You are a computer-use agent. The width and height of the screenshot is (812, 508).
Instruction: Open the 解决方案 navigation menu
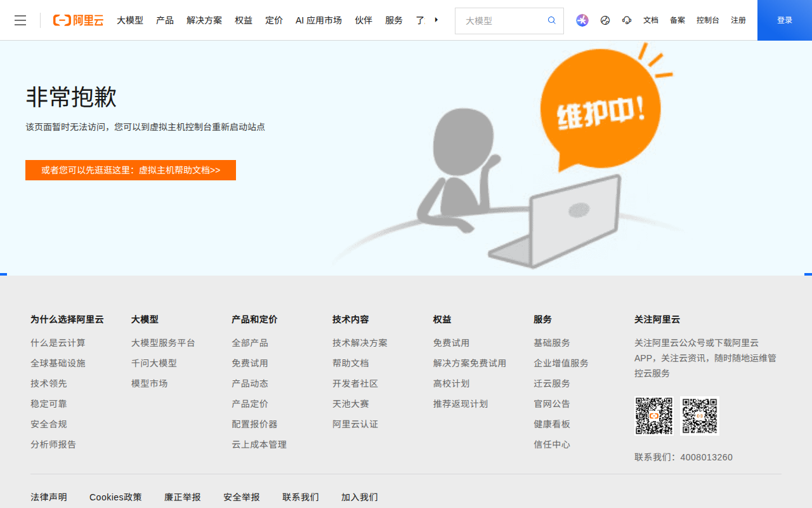pos(204,20)
